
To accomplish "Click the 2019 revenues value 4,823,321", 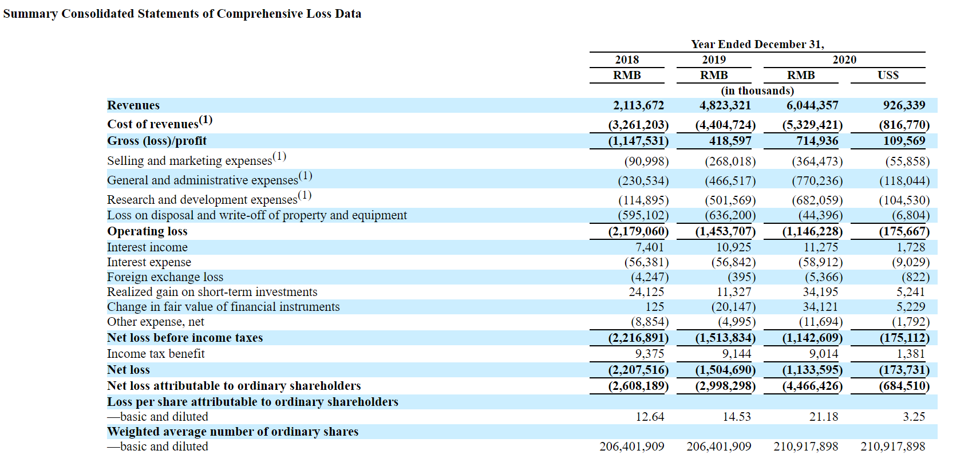I will point(725,105).
